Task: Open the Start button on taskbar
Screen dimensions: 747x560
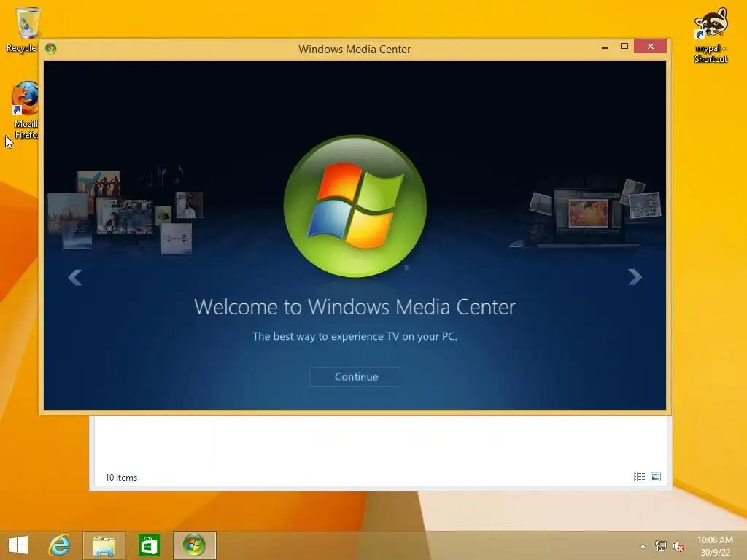Action: [18, 545]
